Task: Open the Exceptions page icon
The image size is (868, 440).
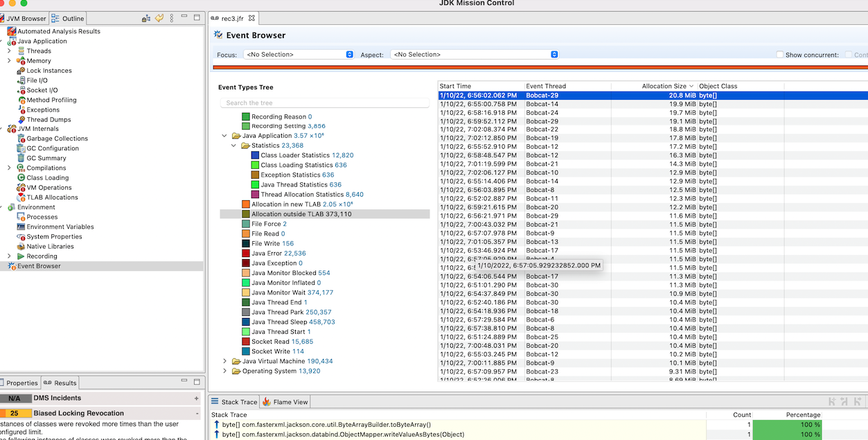Action: click(x=21, y=109)
